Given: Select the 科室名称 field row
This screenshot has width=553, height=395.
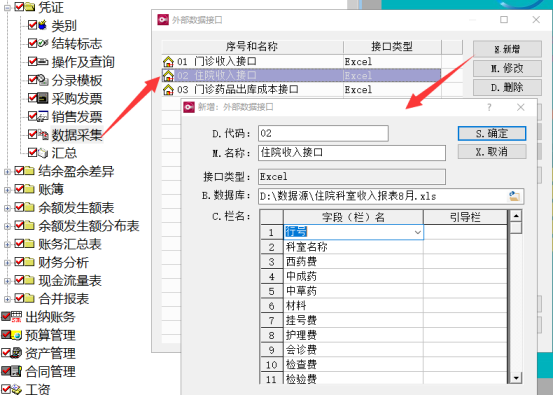Looking at the screenshot, I should tap(384, 247).
